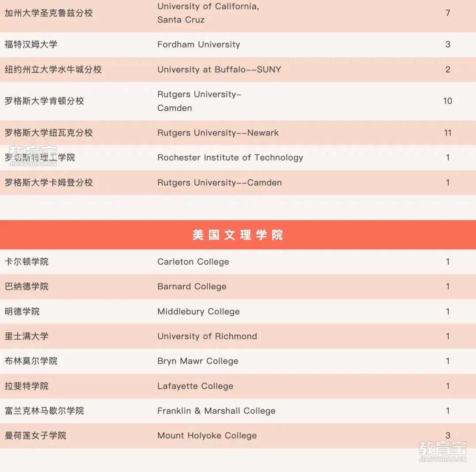Click the count 3 for Fordham University
Screen dimensions: 476x472
point(448,45)
